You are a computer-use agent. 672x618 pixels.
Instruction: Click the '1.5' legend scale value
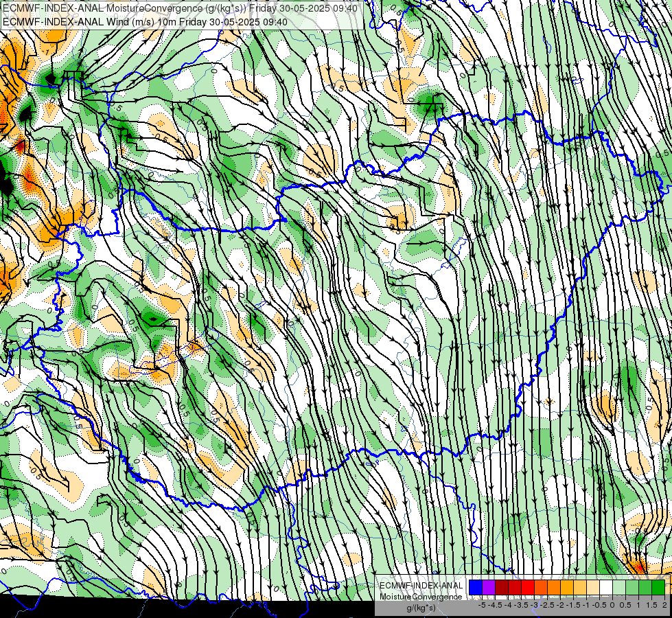coord(652,605)
